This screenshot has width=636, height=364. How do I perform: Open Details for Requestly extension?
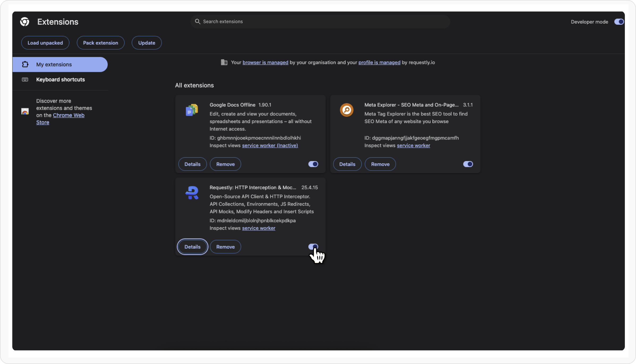(192, 247)
